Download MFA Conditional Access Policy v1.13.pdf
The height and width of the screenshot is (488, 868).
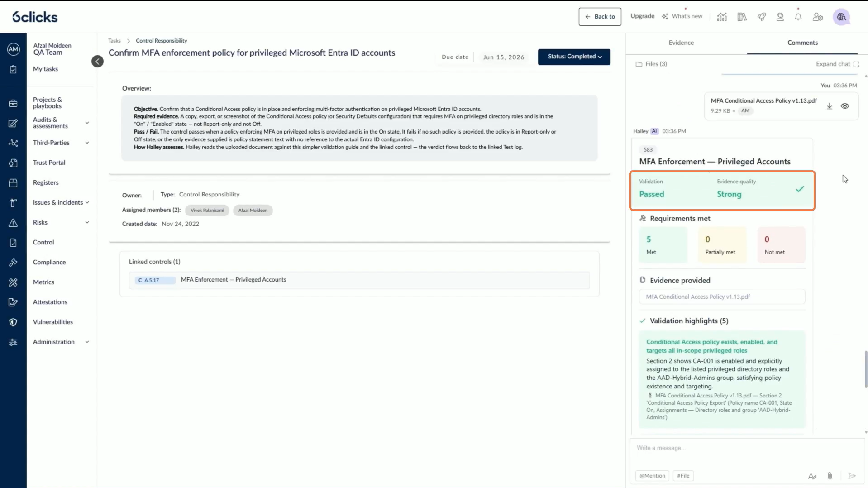(830, 106)
